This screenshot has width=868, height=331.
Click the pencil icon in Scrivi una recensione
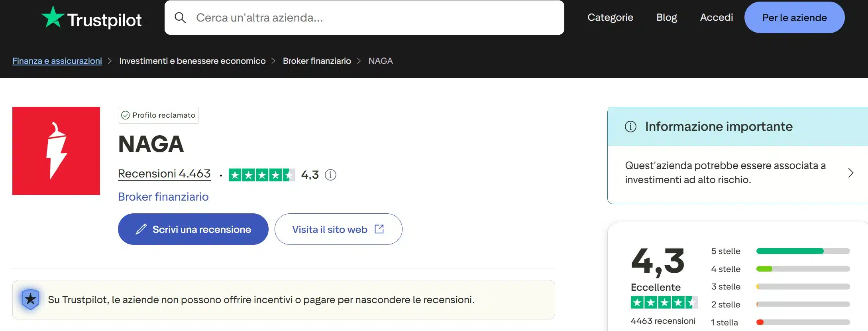click(x=141, y=229)
